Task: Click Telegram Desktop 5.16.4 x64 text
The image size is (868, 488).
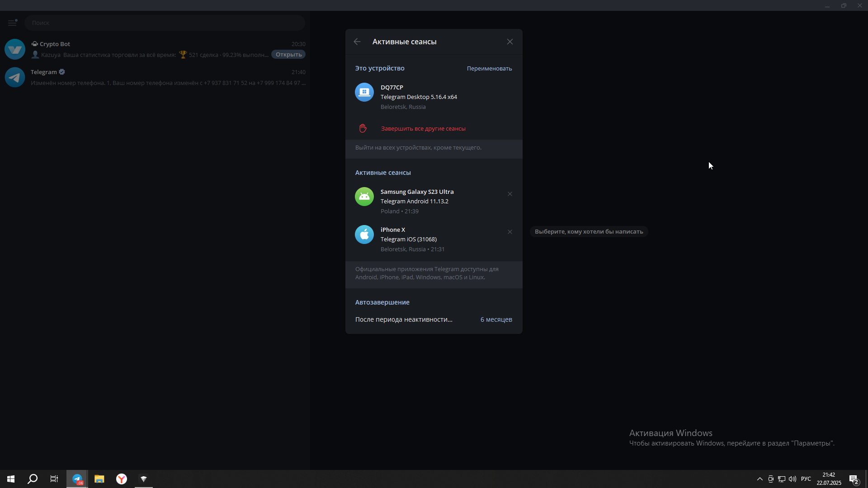Action: (x=419, y=97)
